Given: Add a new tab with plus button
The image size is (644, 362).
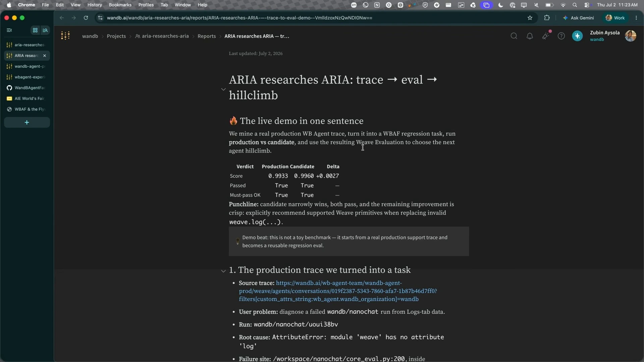Looking at the screenshot, I should coord(27,122).
